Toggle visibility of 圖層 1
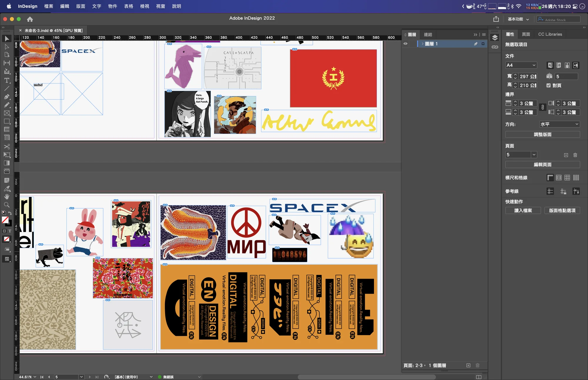Screen dimensions: 588x380 [x=405, y=44]
